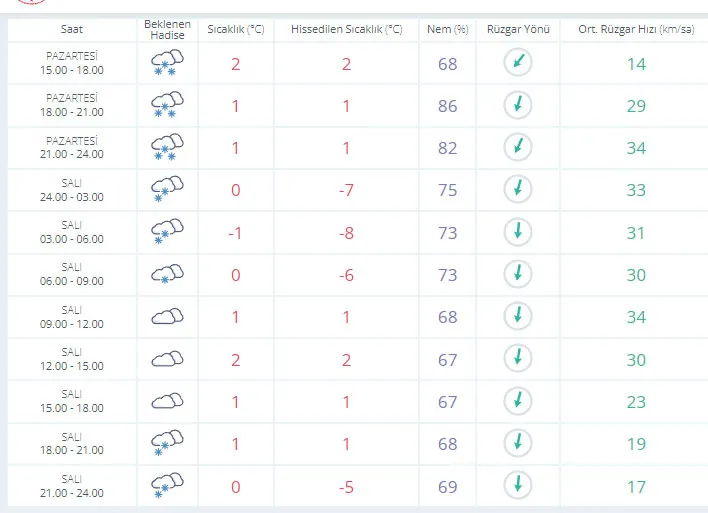Click the Rüzgar Yönü column header
The width and height of the screenshot is (708, 513).
point(518,29)
